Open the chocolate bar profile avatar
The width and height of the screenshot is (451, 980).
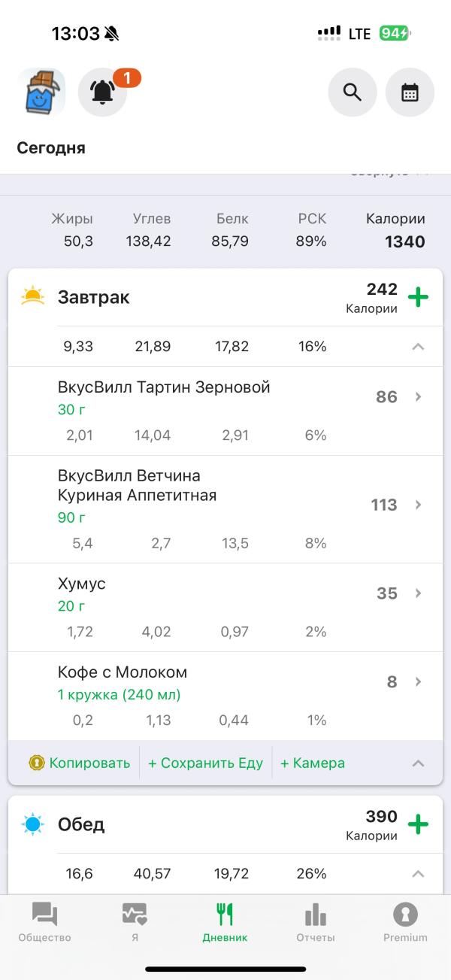point(41,93)
